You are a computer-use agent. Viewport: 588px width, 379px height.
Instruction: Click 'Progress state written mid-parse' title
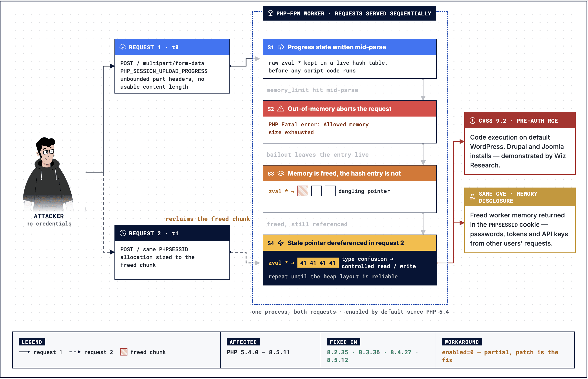click(337, 47)
